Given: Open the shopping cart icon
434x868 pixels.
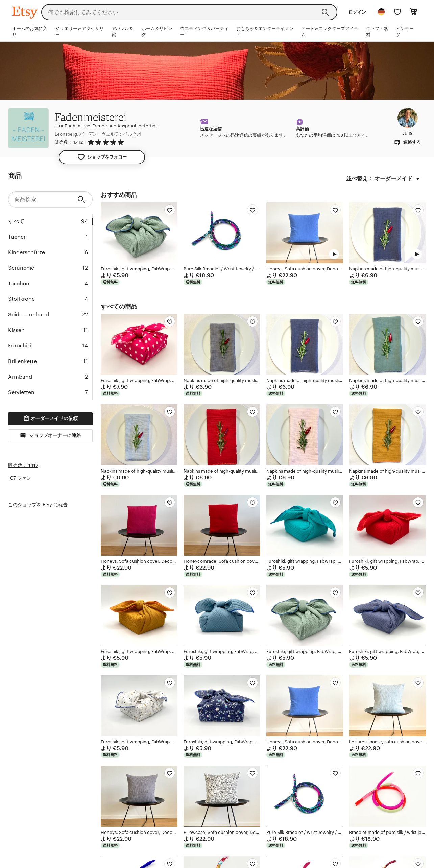Looking at the screenshot, I should pyautogui.click(x=413, y=12).
